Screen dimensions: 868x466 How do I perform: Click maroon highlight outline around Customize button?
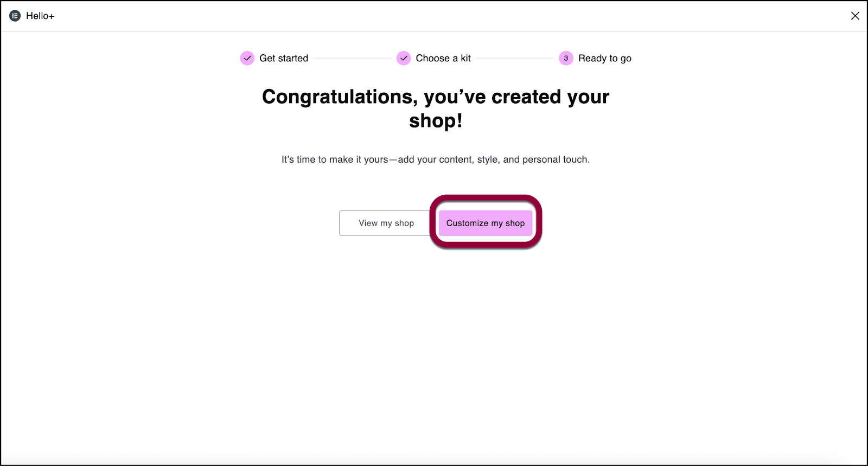click(486, 197)
